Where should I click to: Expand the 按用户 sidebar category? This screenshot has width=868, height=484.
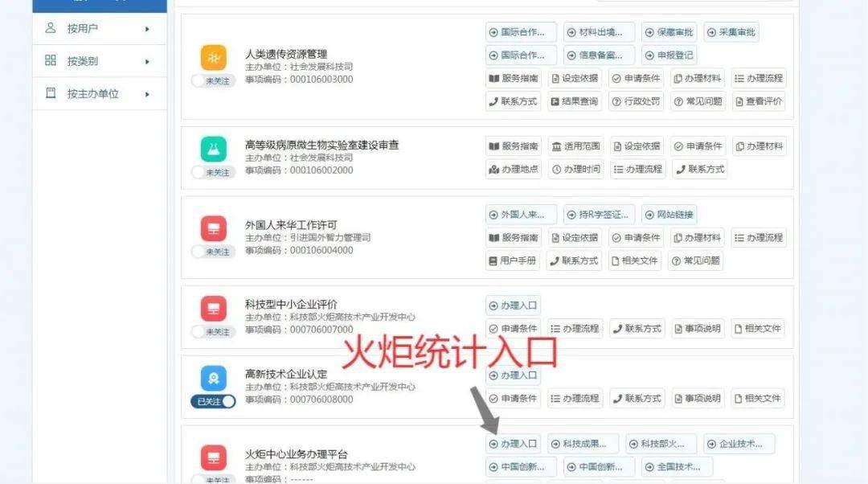(x=100, y=28)
